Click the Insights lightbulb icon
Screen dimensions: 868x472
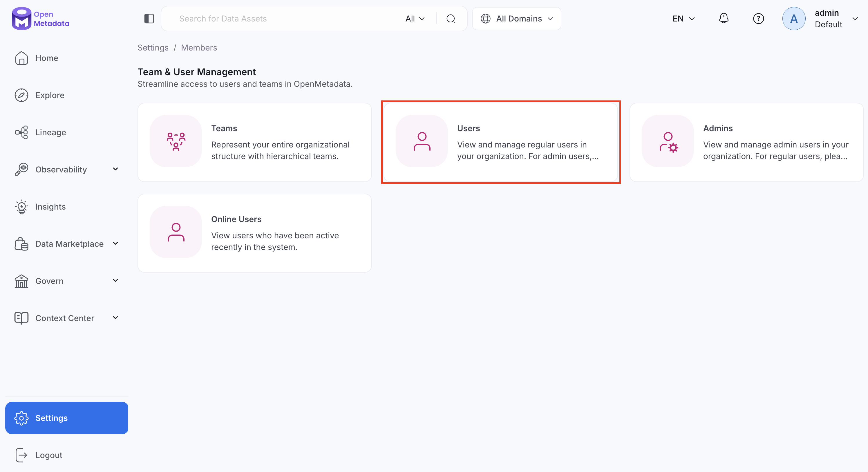21,207
